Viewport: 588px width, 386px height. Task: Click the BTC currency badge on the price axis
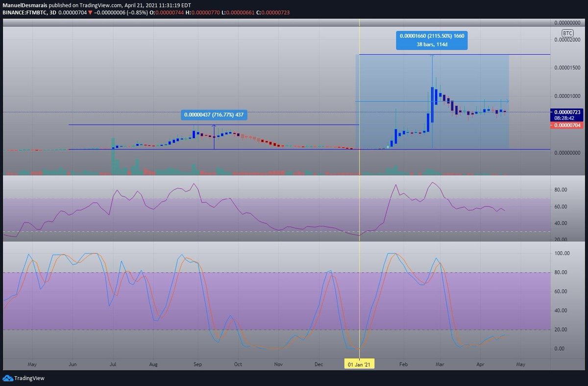[x=567, y=33]
